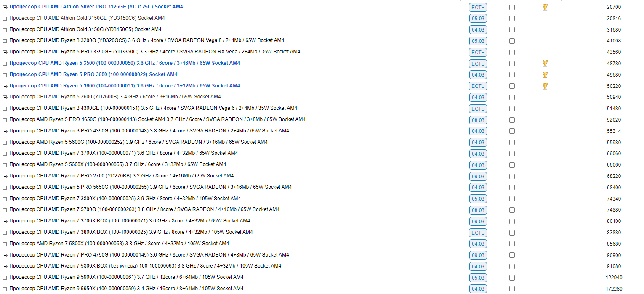Expand the Athlon Silver PRO 3125GE row
This screenshot has width=644, height=294.
point(5,7)
